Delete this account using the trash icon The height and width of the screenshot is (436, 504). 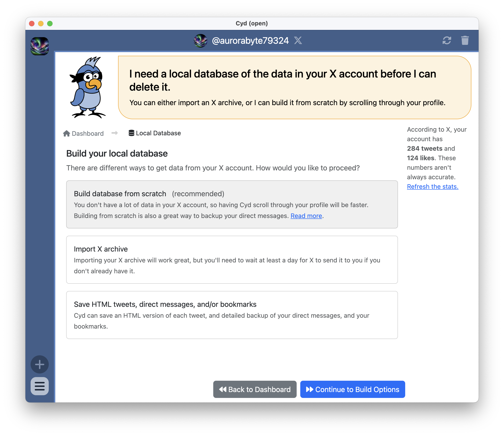465,41
